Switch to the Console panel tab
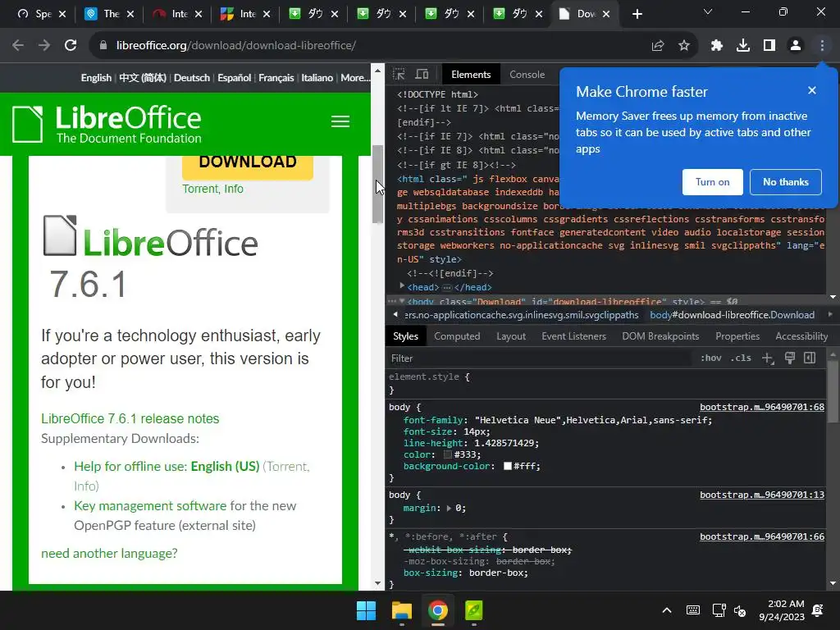Screen dimensions: 840x630 coord(527,75)
